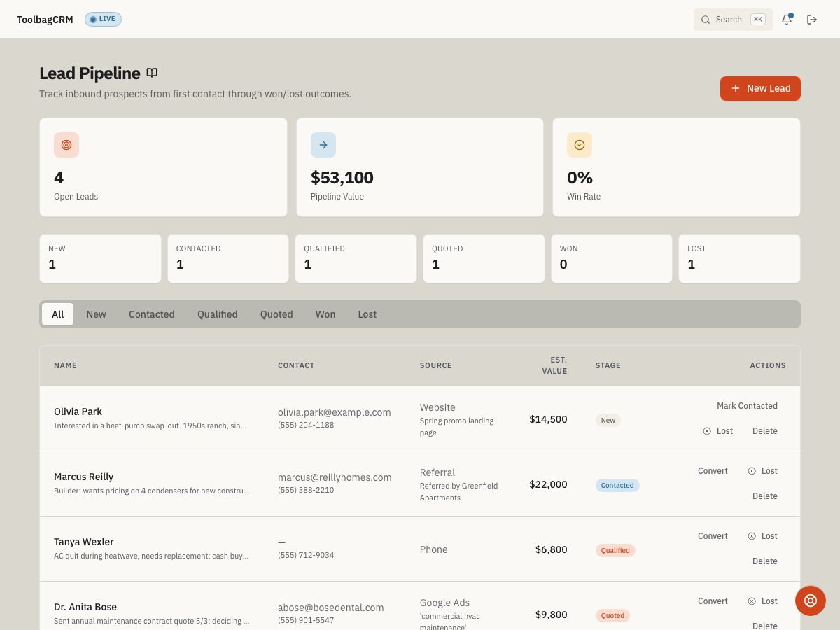Click Mark Contacted for Olivia Park

point(747,406)
